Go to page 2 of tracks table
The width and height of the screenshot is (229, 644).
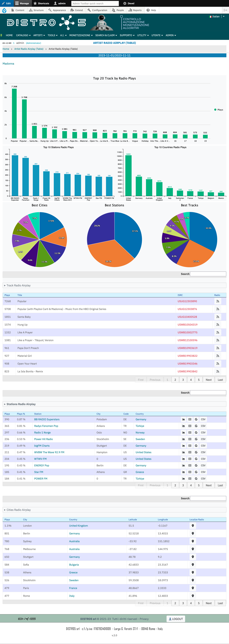175,380
